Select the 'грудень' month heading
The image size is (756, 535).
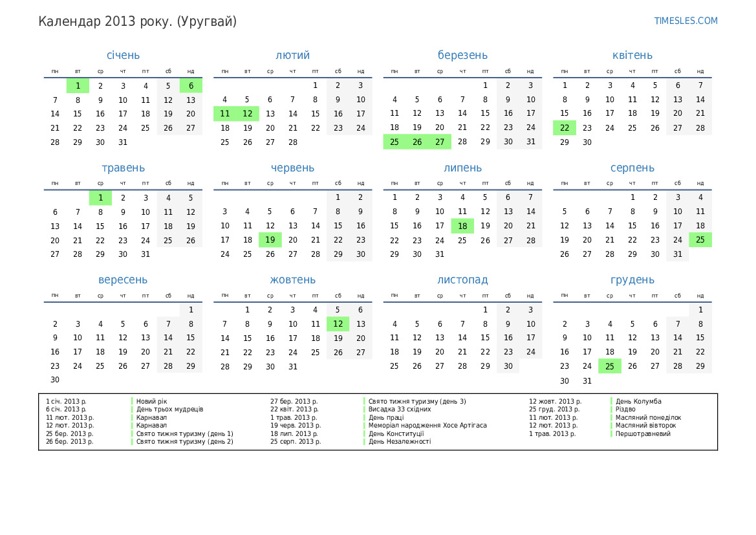click(632, 280)
